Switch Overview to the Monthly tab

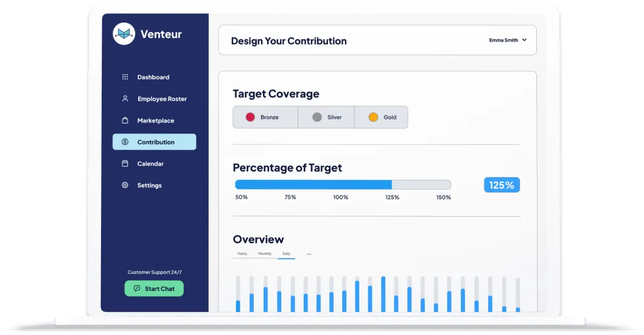tap(265, 253)
